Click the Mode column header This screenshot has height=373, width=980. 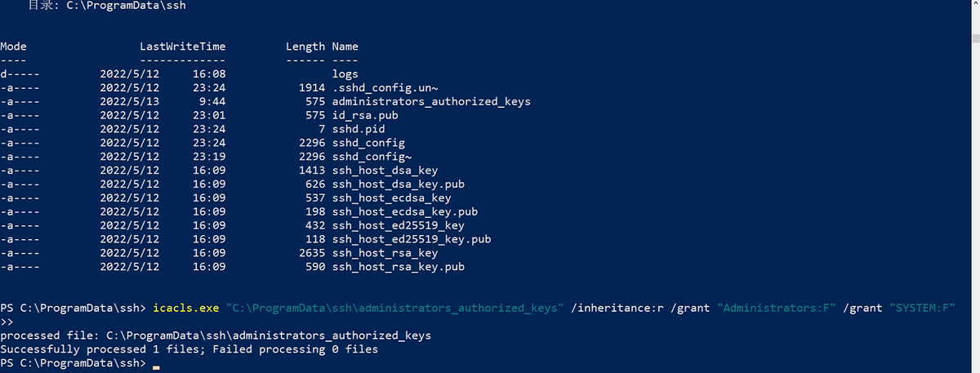pos(14,47)
